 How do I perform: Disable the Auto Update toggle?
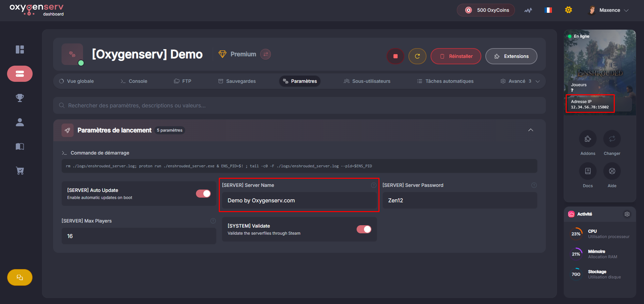click(x=203, y=194)
